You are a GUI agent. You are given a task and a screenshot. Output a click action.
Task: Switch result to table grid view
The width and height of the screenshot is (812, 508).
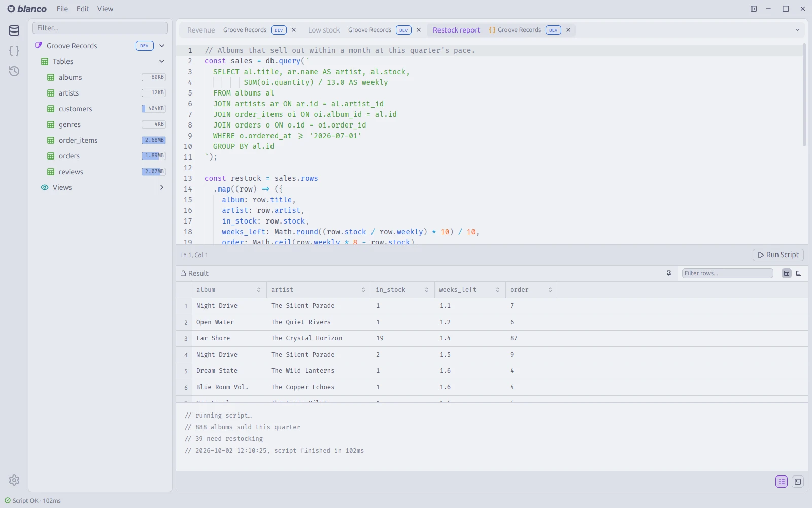pyautogui.click(x=787, y=273)
